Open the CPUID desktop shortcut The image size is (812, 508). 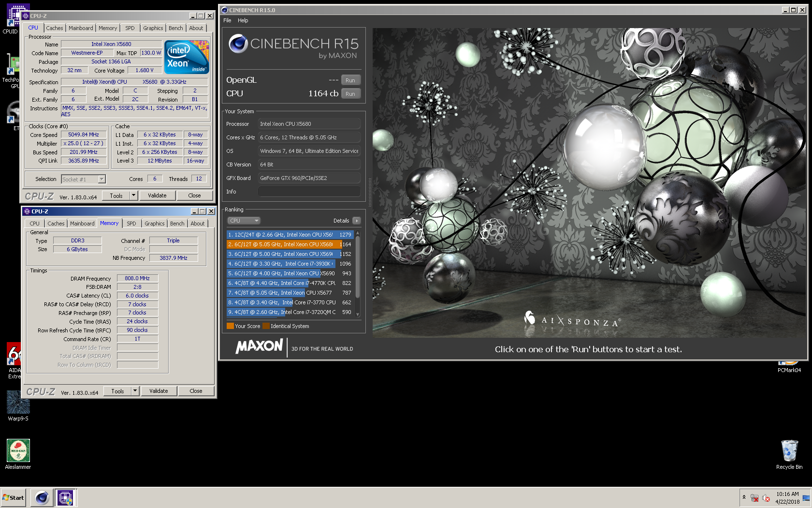click(13, 17)
